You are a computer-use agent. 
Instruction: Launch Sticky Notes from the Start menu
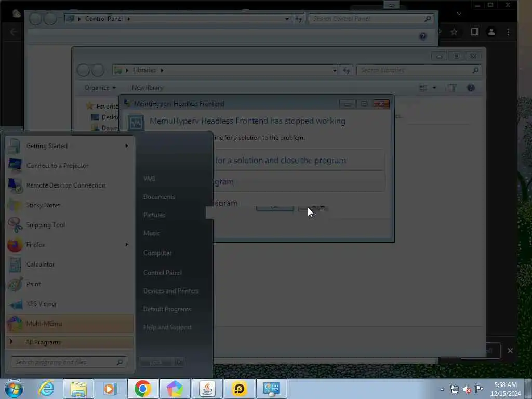(x=70, y=205)
